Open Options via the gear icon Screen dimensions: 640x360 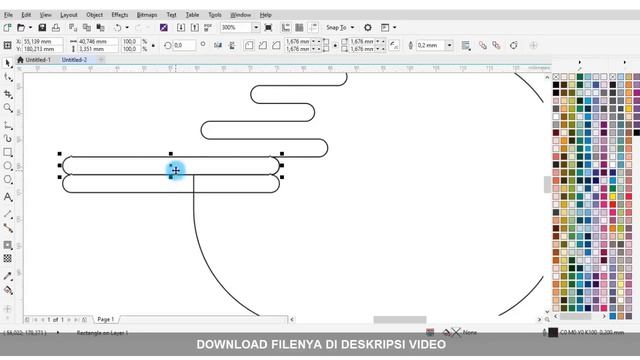pos(368,27)
